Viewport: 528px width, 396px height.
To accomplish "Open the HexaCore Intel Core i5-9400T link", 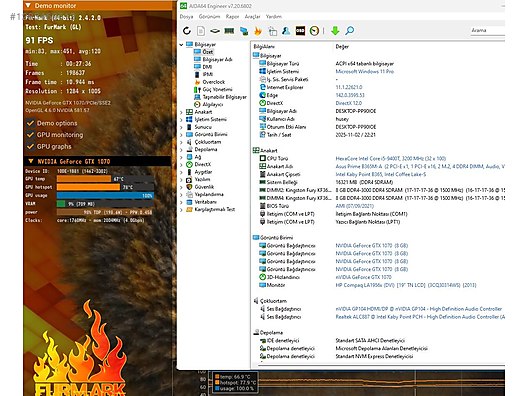I will pyautogui.click(x=391, y=158).
